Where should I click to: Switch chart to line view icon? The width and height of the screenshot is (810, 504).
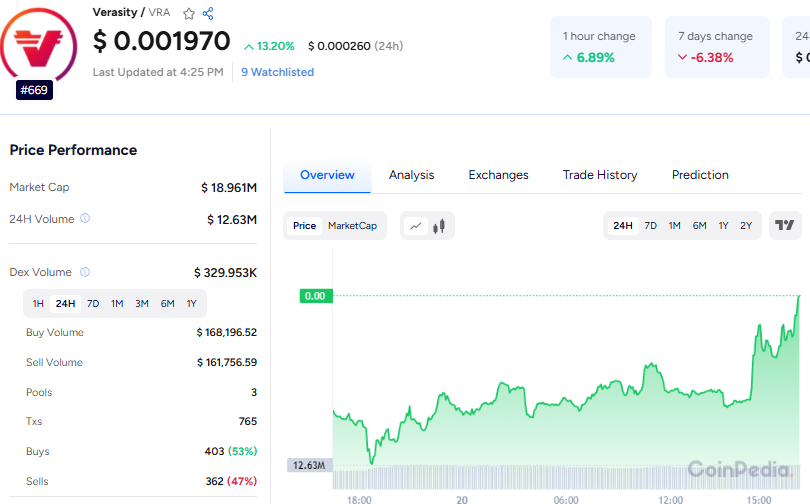[x=416, y=226]
